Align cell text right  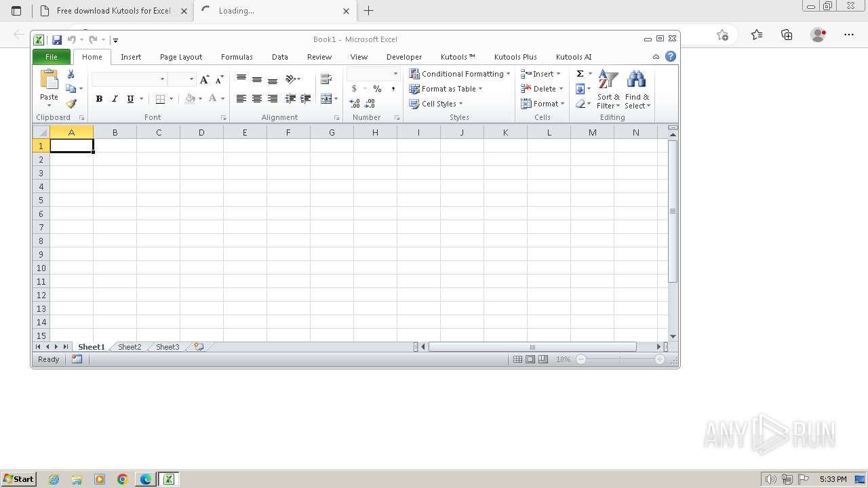pos(273,99)
